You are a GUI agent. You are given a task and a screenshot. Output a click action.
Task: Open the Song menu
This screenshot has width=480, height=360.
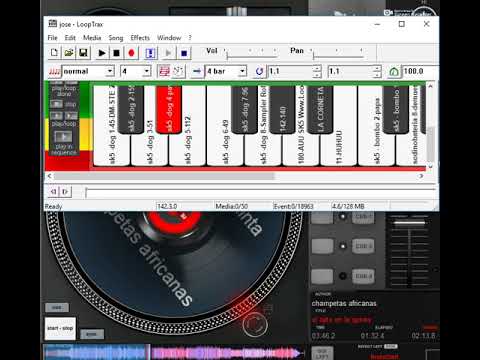(x=116, y=38)
